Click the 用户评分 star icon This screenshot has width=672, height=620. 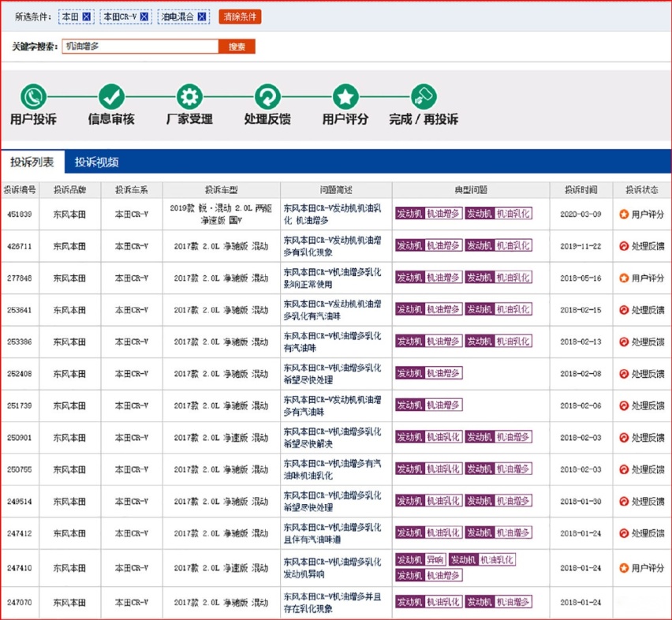[345, 97]
